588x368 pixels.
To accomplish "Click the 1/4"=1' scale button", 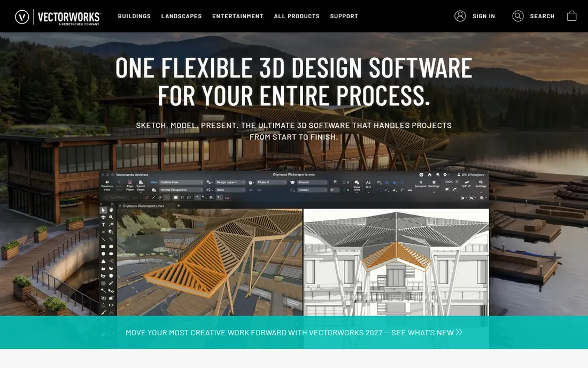I will [467, 184].
